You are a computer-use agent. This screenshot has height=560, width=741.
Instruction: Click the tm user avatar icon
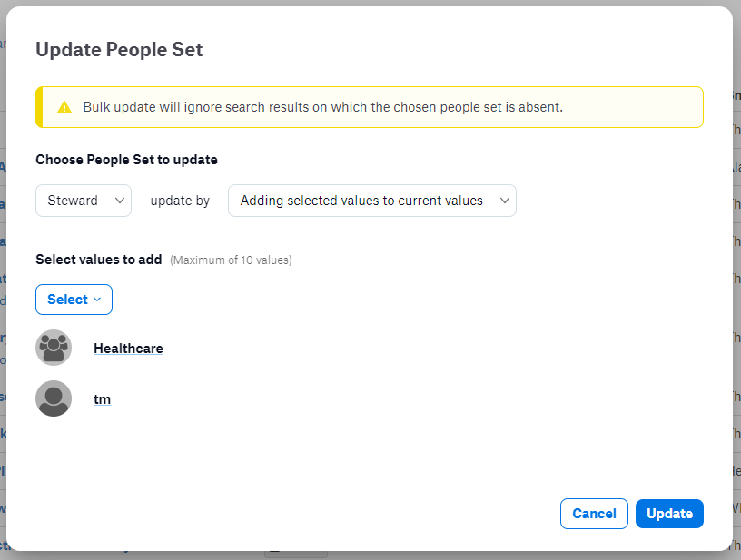54,398
